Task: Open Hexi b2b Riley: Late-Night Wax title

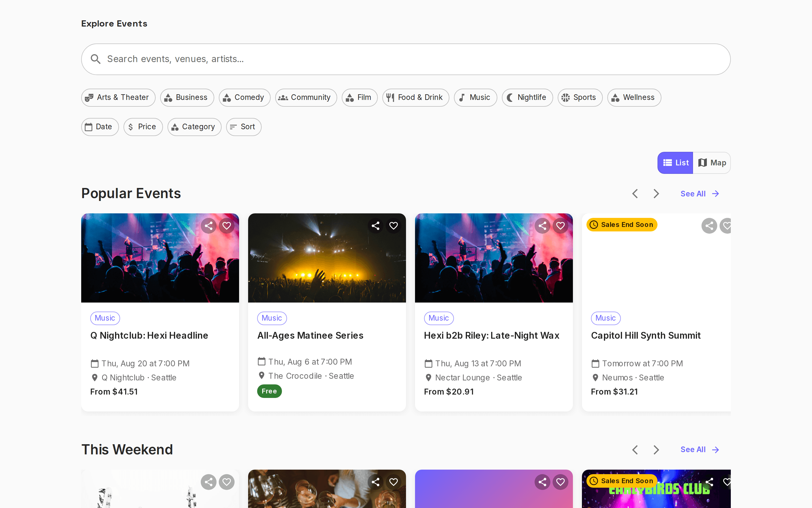Action: pyautogui.click(x=491, y=335)
